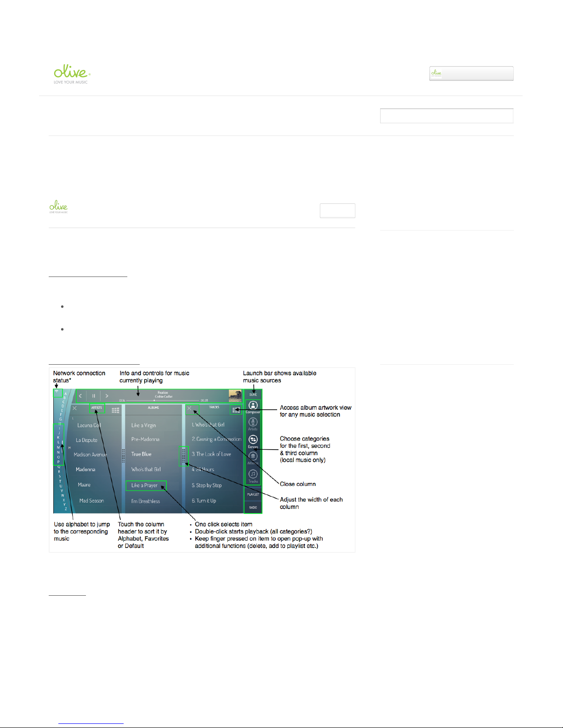
Task: Select the album True Blue
Action: (x=142, y=454)
